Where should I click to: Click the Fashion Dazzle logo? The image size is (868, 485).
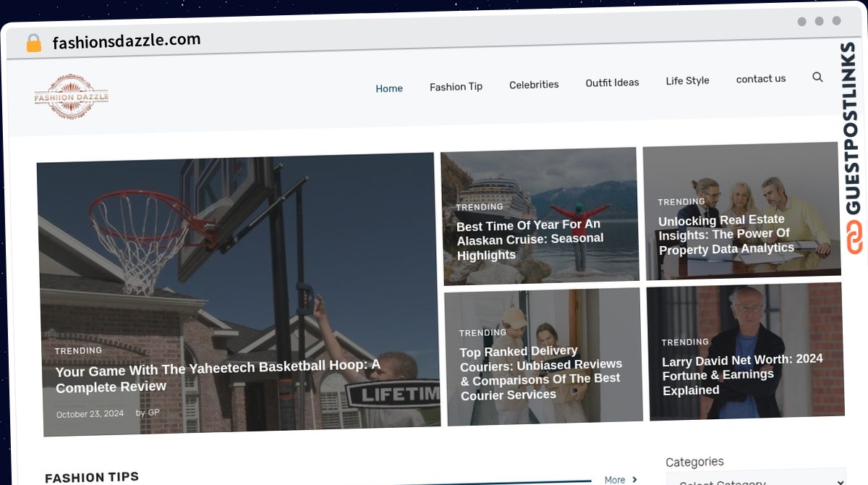pos(72,97)
